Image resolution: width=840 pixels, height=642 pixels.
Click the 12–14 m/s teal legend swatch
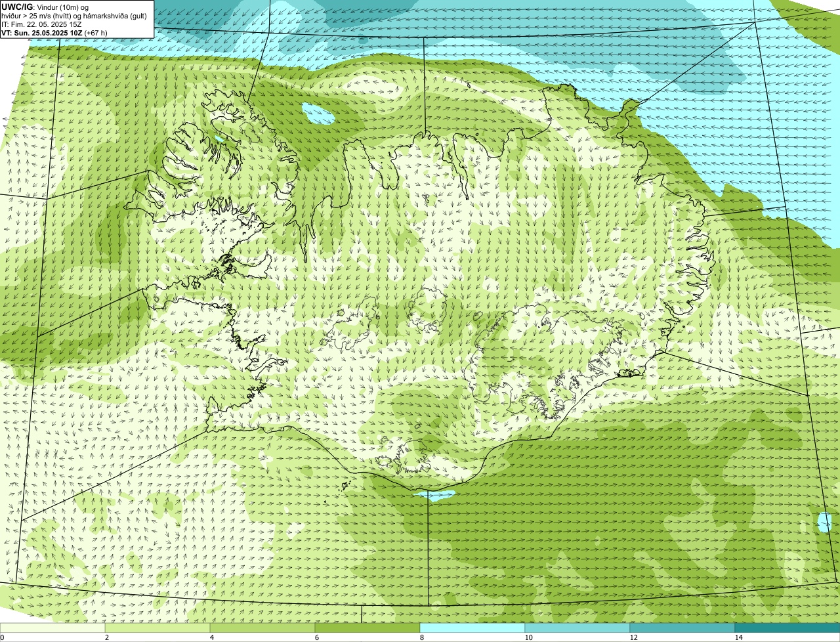[682, 628]
